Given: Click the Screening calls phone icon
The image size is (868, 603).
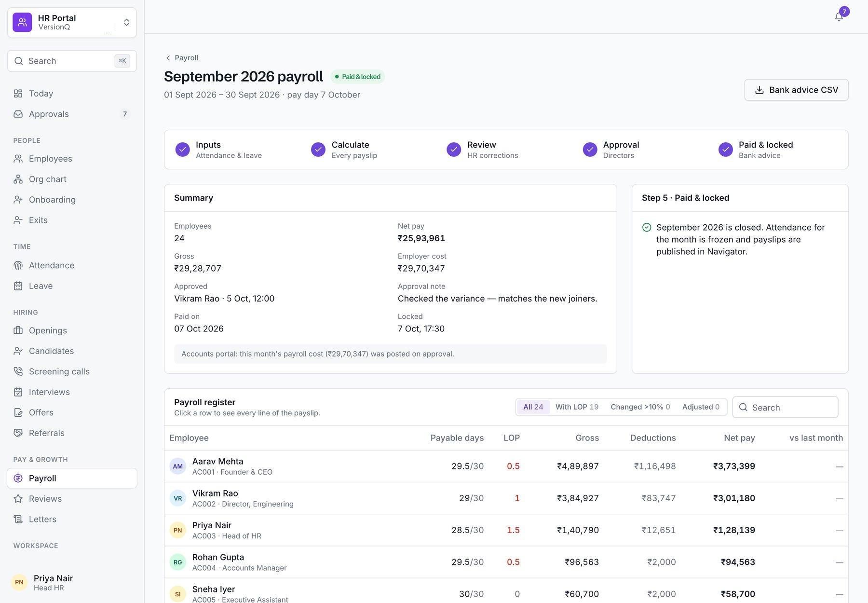Looking at the screenshot, I should (x=18, y=371).
